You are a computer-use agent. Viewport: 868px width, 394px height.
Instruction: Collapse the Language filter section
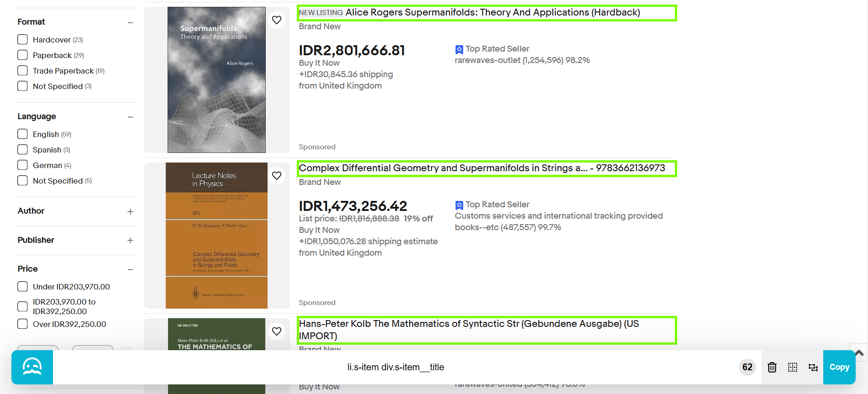[x=130, y=117]
